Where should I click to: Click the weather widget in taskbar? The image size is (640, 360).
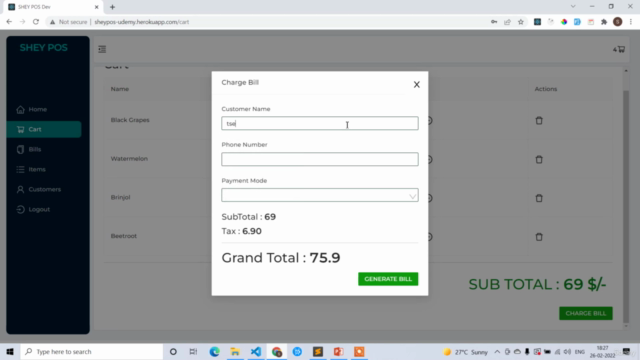[465, 351]
